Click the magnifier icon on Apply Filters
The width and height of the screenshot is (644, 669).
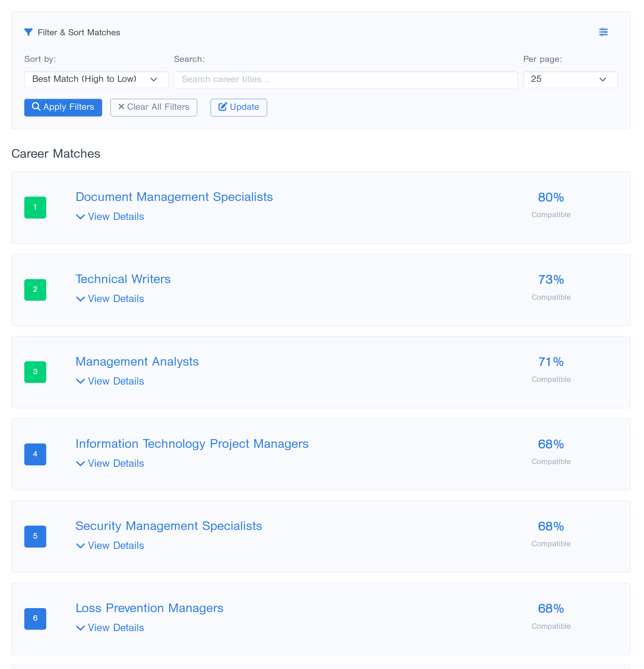(x=37, y=107)
